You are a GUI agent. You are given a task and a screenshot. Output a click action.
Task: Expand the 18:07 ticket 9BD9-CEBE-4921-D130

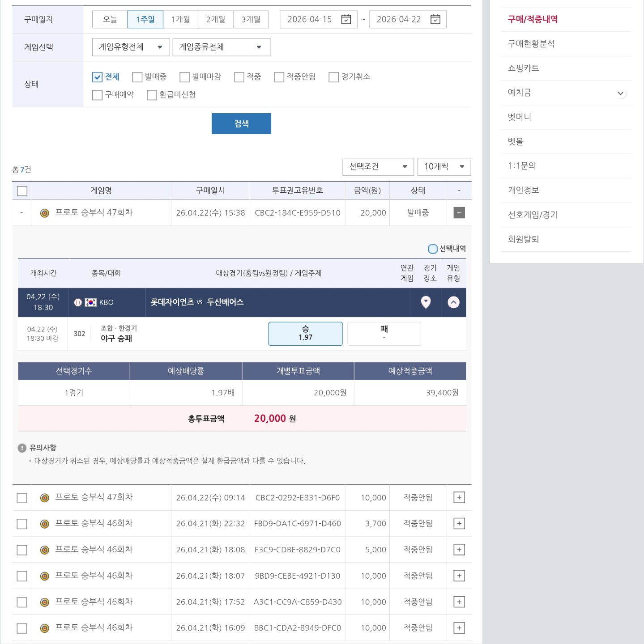coord(459,576)
